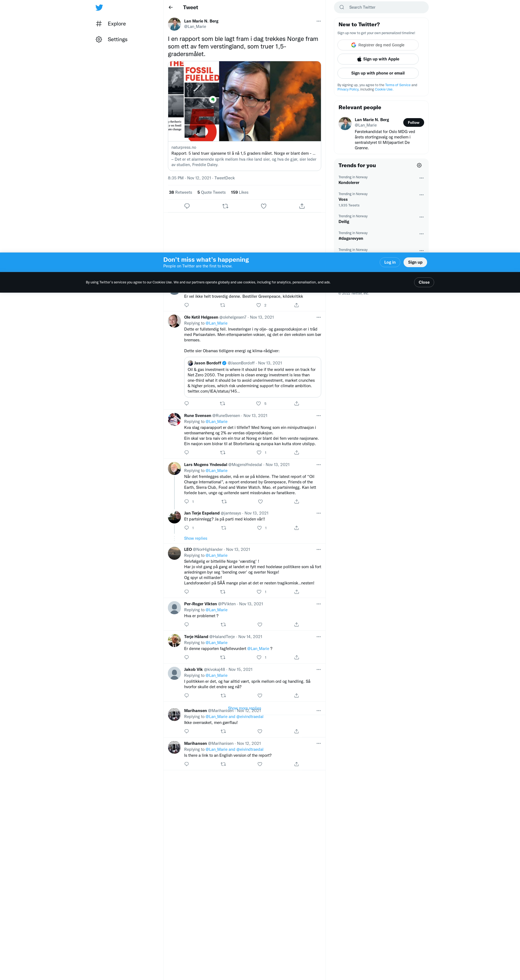Viewport: 520px width, 980px height.
Task: Expand Show more replies
Action: point(245,708)
